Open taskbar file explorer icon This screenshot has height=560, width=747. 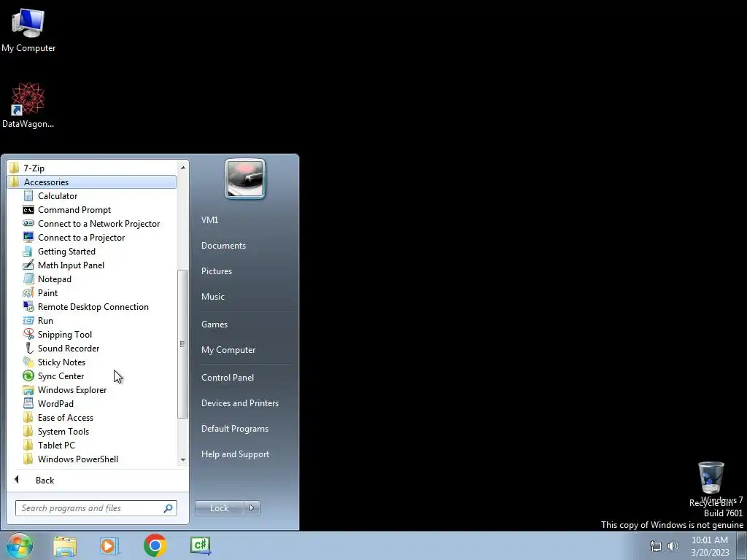pos(65,545)
